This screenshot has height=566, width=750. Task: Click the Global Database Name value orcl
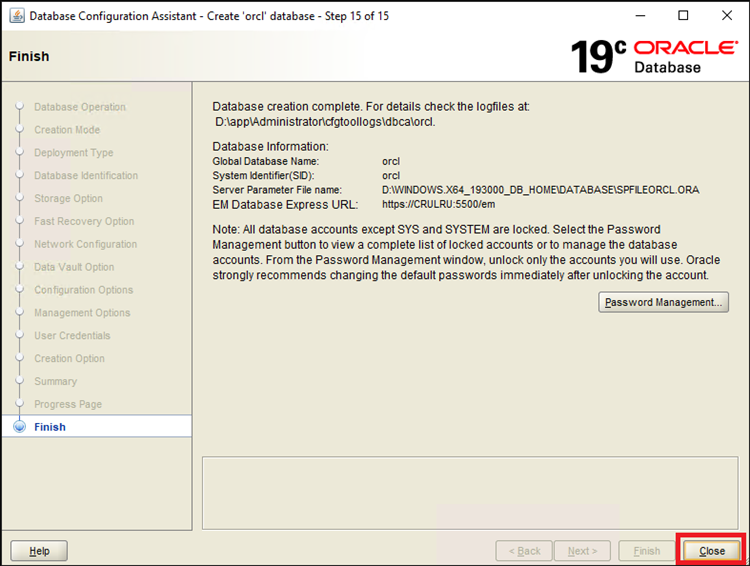click(x=391, y=161)
